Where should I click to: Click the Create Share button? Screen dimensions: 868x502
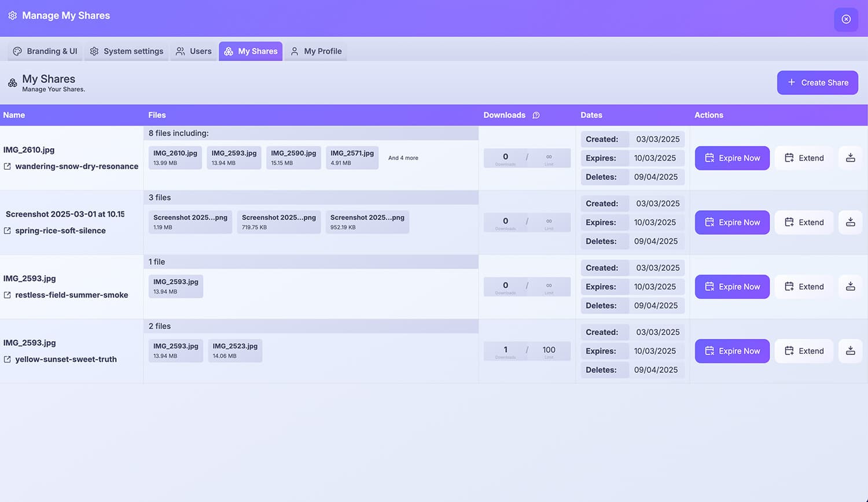pyautogui.click(x=817, y=82)
